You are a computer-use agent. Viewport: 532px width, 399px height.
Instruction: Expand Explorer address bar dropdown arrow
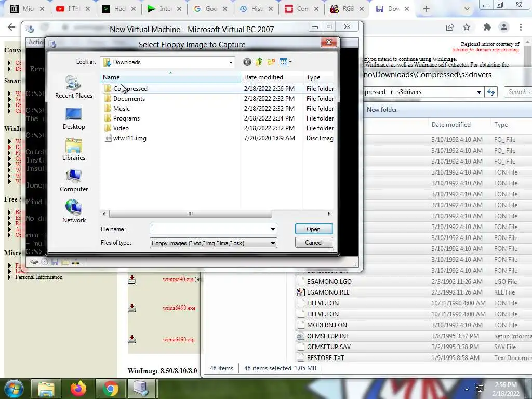pos(479,92)
